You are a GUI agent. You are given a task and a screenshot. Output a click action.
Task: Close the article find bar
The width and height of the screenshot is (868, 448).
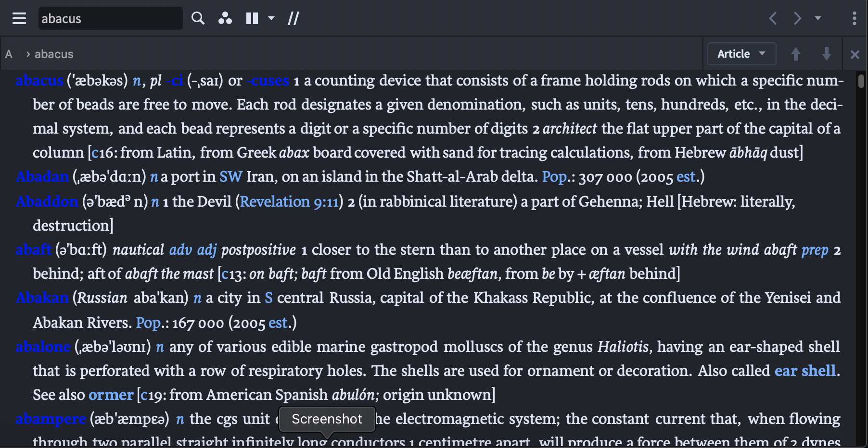tap(855, 54)
